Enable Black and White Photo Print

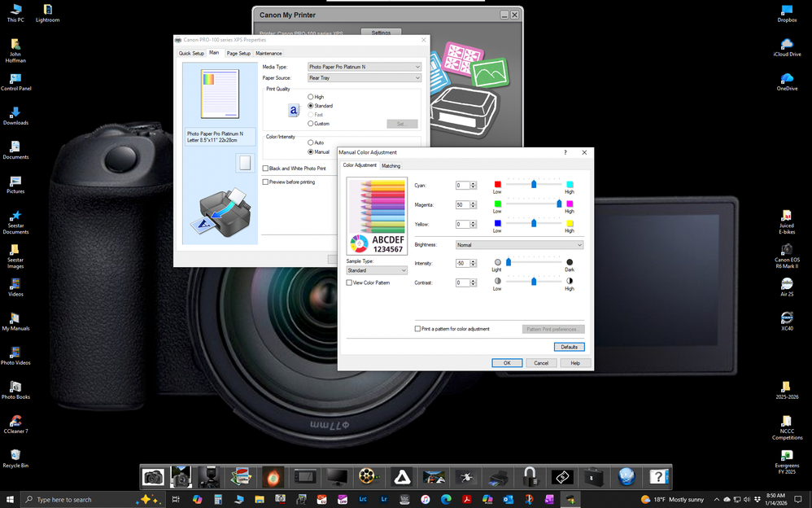[266, 168]
